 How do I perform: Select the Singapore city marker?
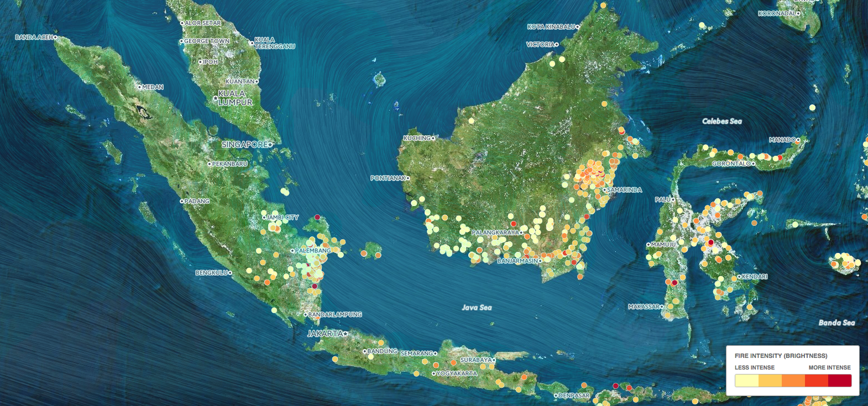(271, 145)
